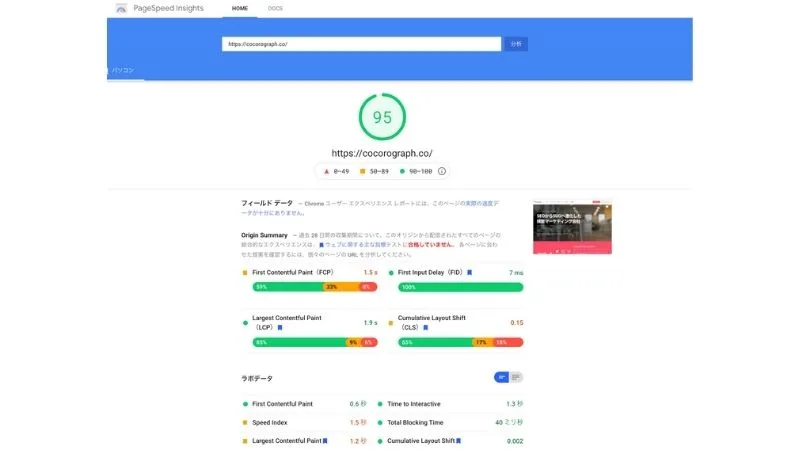Click the green status dot beside Largest Contentful Paint (LCP)
Viewport: 800px width, 450px height.
[x=245, y=322]
